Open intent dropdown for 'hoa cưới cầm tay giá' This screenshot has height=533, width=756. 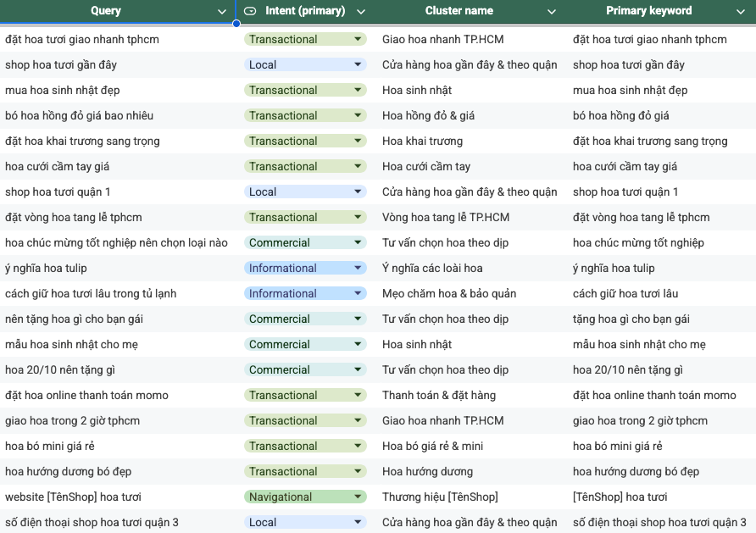(358, 166)
